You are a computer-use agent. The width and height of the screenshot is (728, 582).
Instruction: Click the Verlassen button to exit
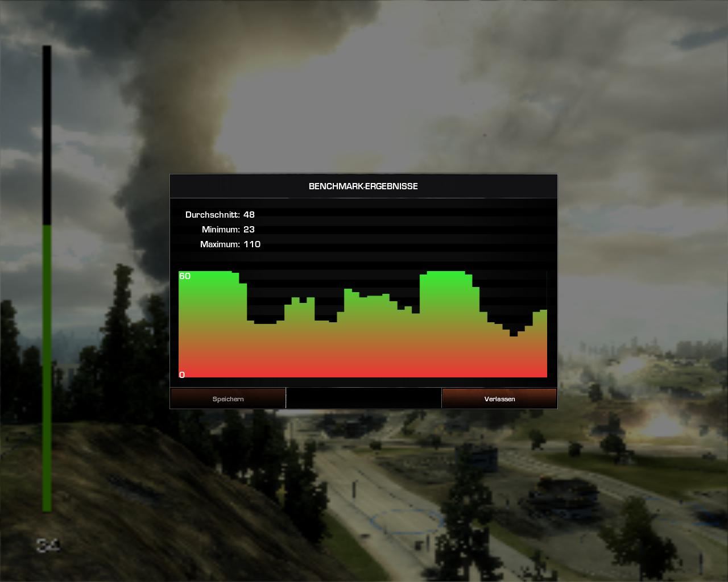499,398
